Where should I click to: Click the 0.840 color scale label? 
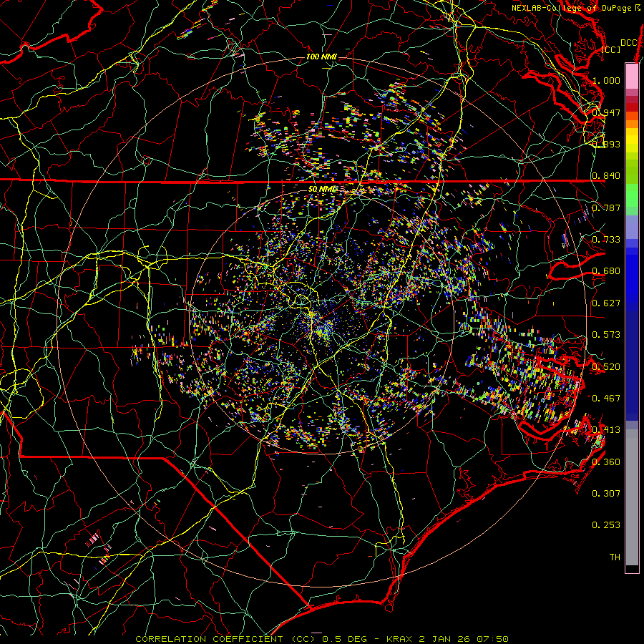coord(606,176)
